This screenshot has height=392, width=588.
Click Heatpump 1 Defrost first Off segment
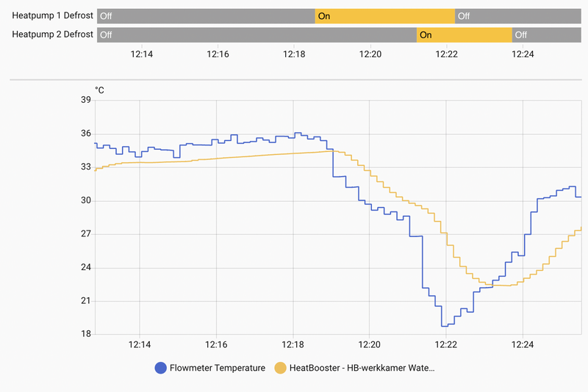(206, 16)
